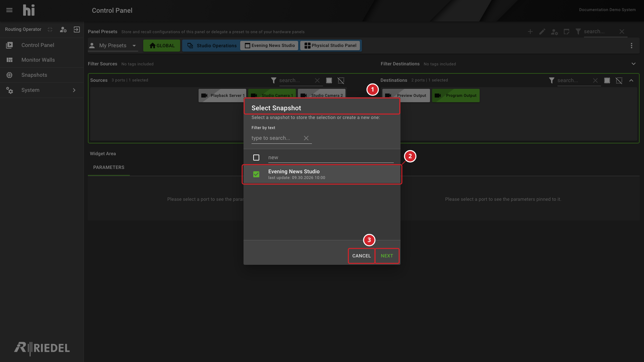Click CANCEL in Select Snapshot dialog

tap(362, 256)
